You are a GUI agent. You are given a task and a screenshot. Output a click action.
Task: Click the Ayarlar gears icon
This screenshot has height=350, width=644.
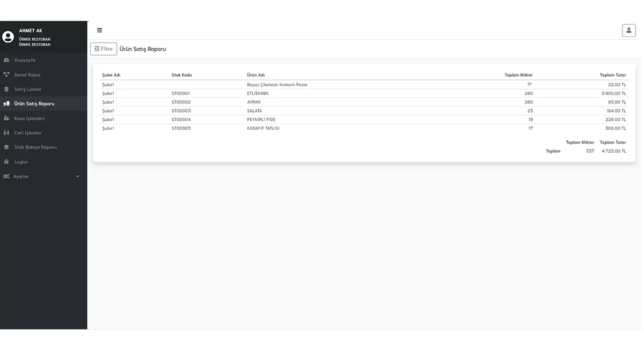coord(6,176)
